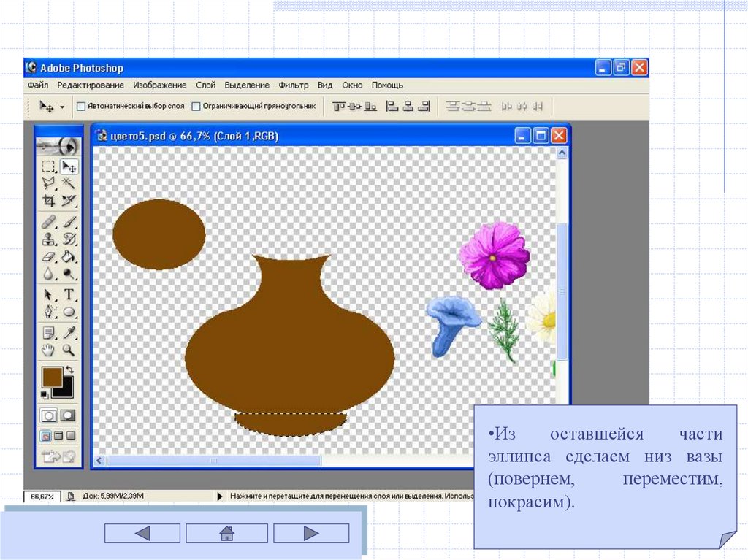This screenshot has height=560, width=748.
Task: Select the Clone Stamp tool
Action: pyautogui.click(x=48, y=238)
